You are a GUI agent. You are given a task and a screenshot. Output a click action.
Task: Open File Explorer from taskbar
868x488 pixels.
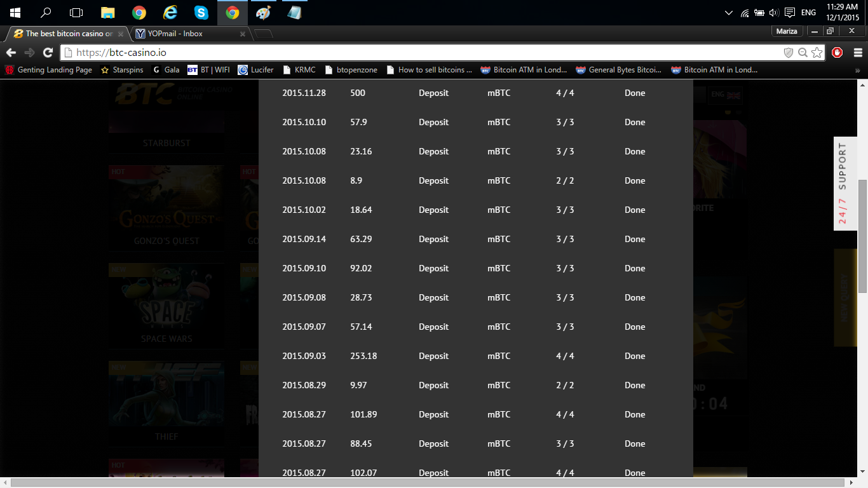(x=108, y=13)
